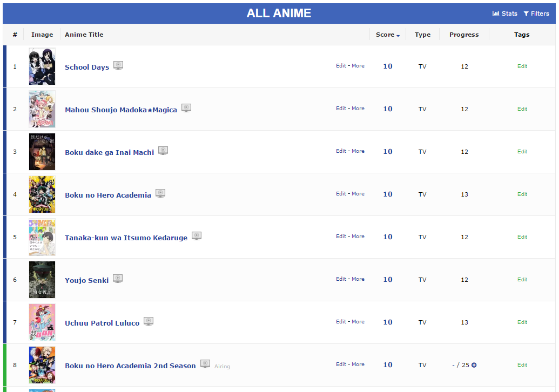The image size is (559, 392).
Task: Expand More options for Youjo Senki
Action: coord(358,279)
